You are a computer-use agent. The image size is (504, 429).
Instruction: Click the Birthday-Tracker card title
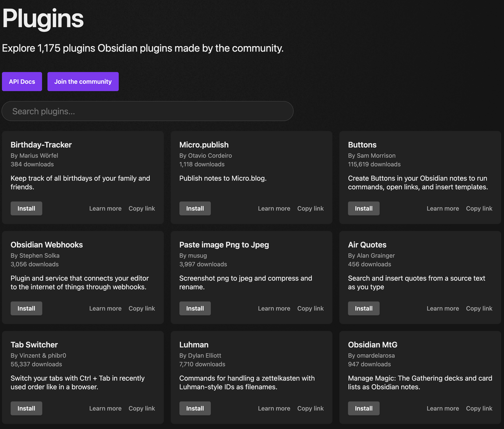pyautogui.click(x=41, y=145)
